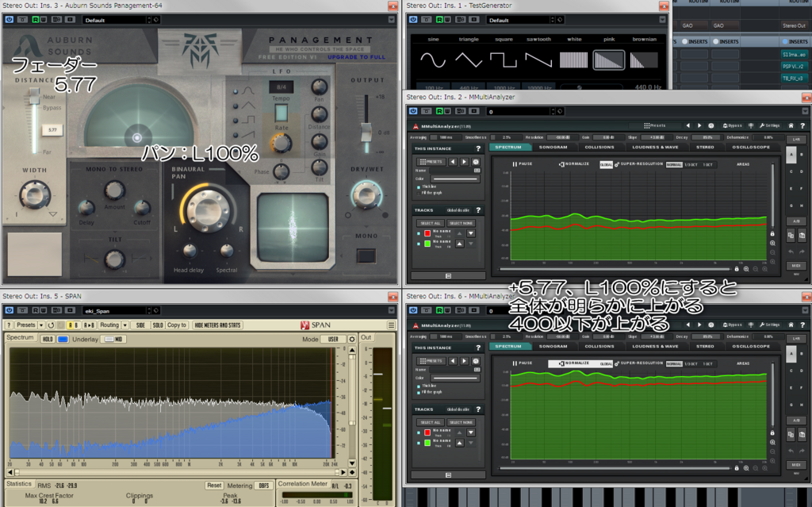Click the Output gain fader in Panagement
812x507 pixels.
tap(366, 132)
